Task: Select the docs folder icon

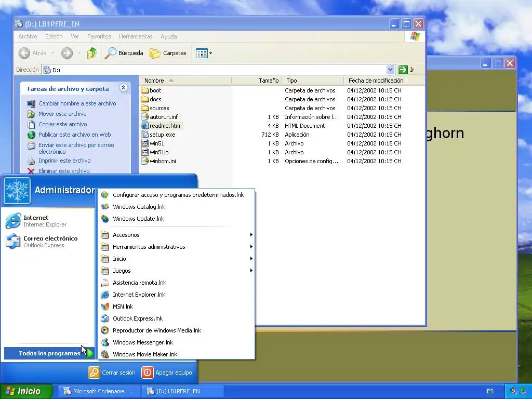Action: pyautogui.click(x=145, y=99)
